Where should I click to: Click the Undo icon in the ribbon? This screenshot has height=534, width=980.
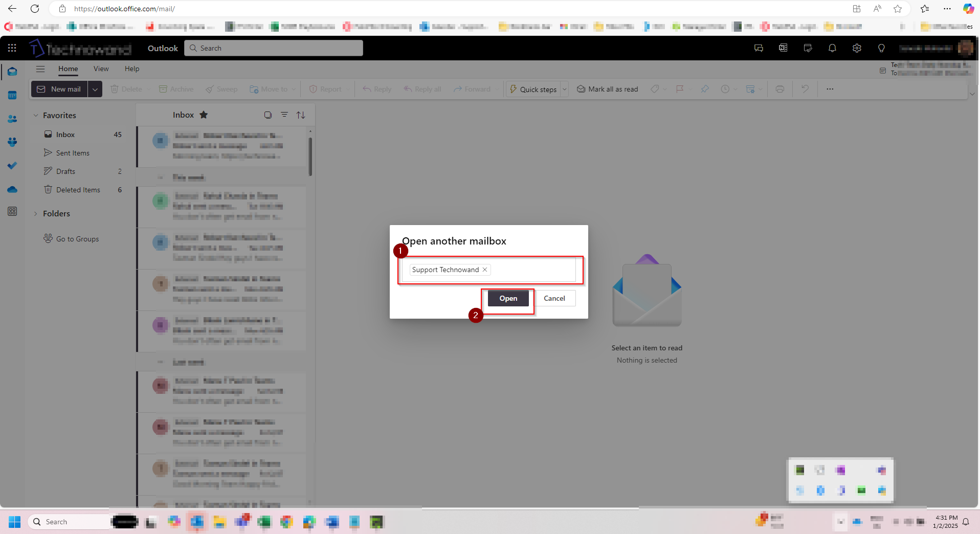[x=805, y=89]
